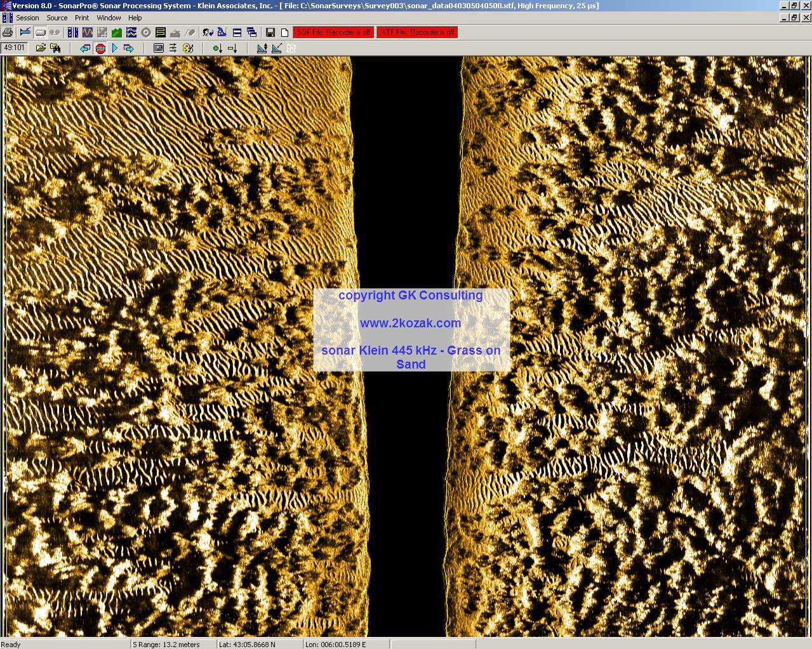Click the floppy disk save icon
The width and height of the screenshot is (812, 649).
pyautogui.click(x=270, y=32)
